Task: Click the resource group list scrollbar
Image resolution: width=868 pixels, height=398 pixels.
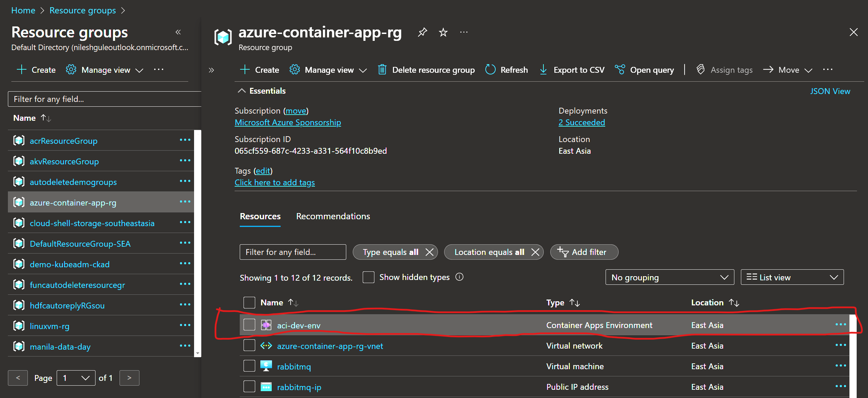Action: click(x=198, y=243)
